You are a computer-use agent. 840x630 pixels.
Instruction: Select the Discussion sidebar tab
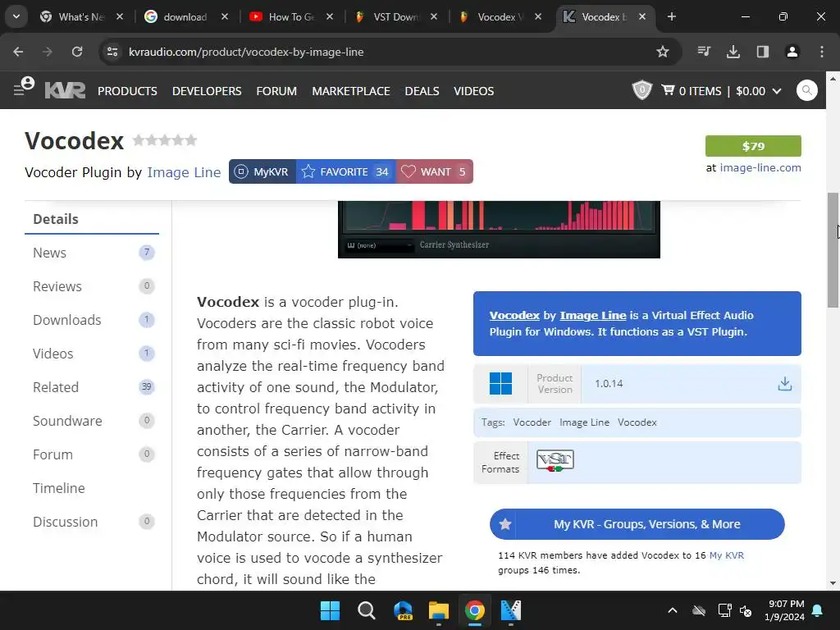[92, 522]
